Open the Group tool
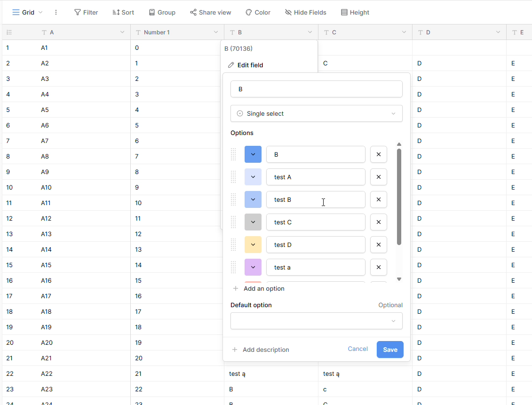The image size is (532, 405). click(162, 13)
